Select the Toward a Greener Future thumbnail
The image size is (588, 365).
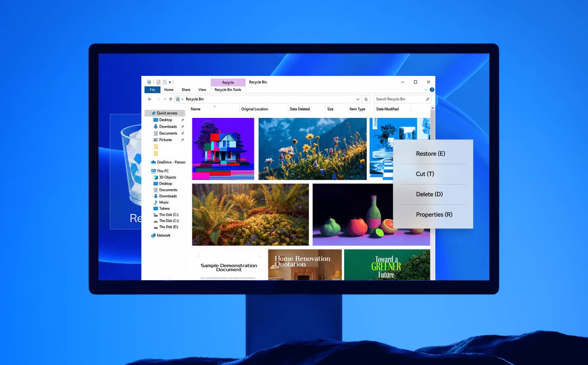(387, 265)
